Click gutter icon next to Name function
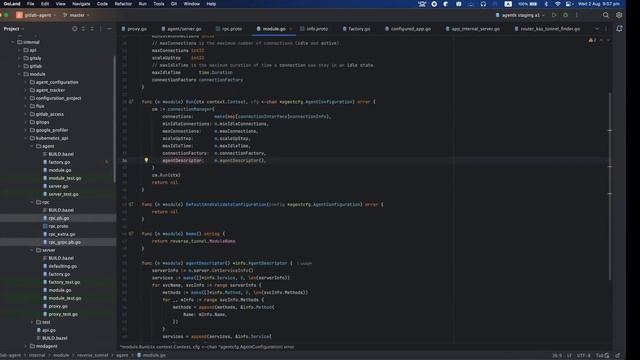The width and height of the screenshot is (640, 360). pyautogui.click(x=131, y=233)
